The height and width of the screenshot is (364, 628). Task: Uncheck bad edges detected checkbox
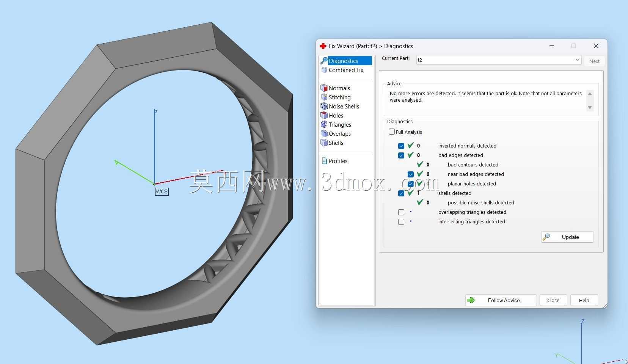tap(401, 155)
